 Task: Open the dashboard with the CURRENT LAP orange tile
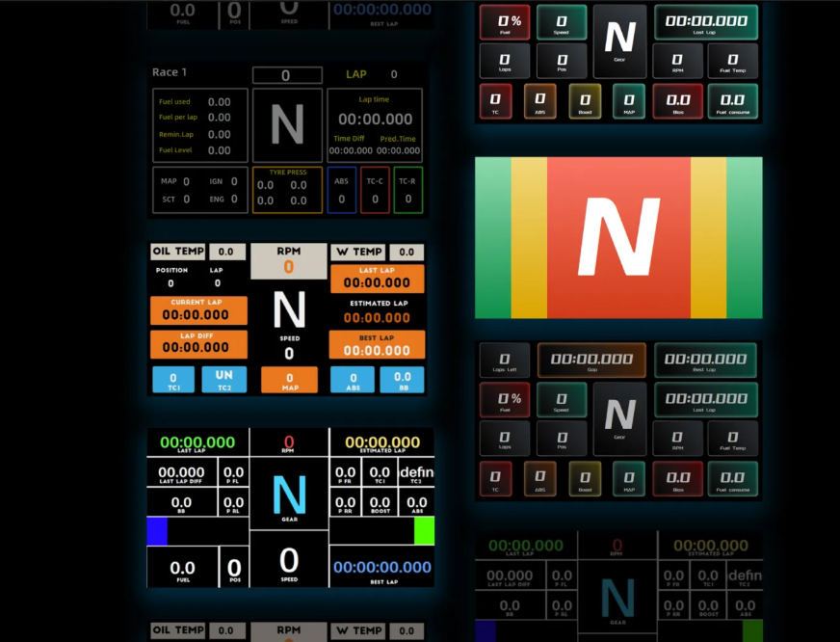(288, 318)
